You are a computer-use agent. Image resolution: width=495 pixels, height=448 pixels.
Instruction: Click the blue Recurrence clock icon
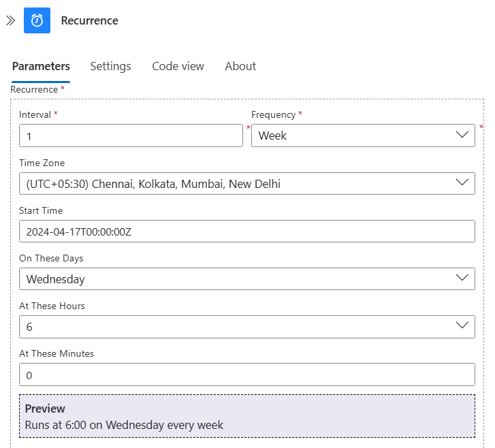(x=37, y=20)
